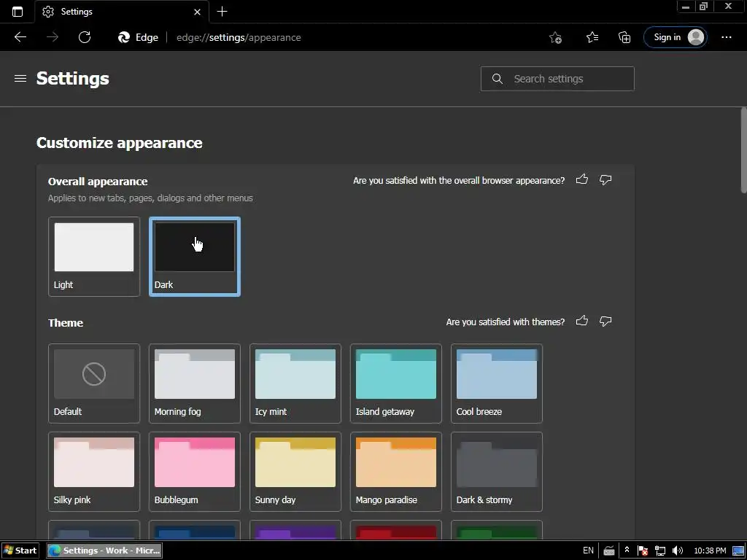
Task: Click the EN language indicator
Action: click(x=588, y=551)
